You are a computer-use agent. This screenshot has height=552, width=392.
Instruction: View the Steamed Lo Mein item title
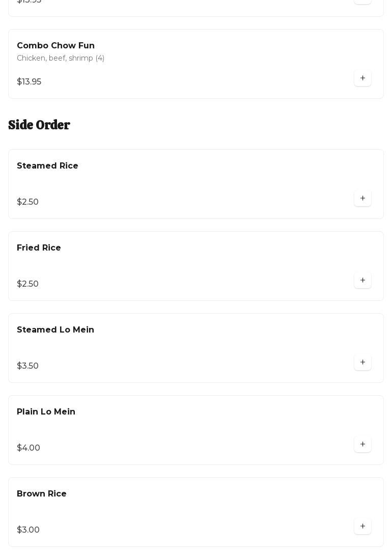click(x=55, y=330)
